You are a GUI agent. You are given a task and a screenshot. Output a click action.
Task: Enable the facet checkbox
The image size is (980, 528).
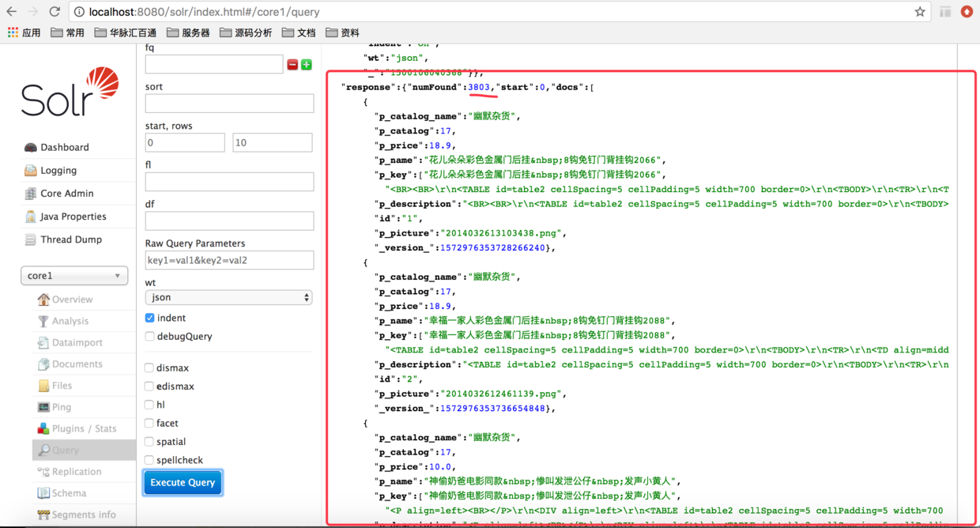click(149, 423)
